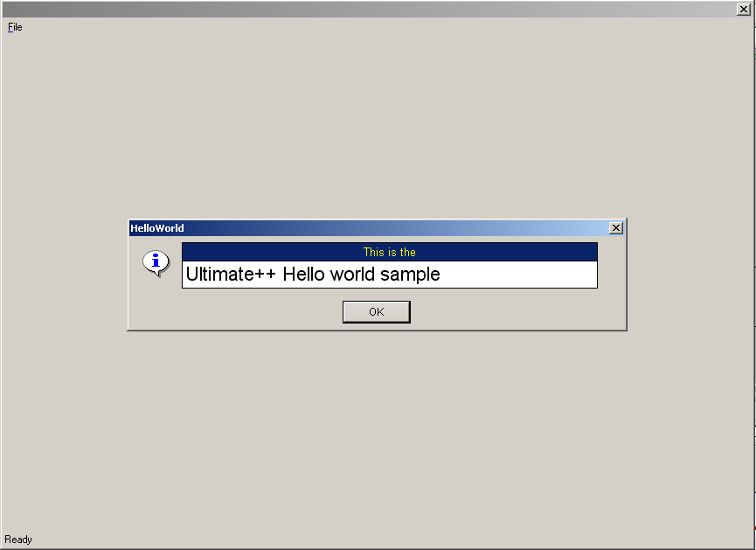Close the HelloWorld dialog with its X button

[x=615, y=227]
